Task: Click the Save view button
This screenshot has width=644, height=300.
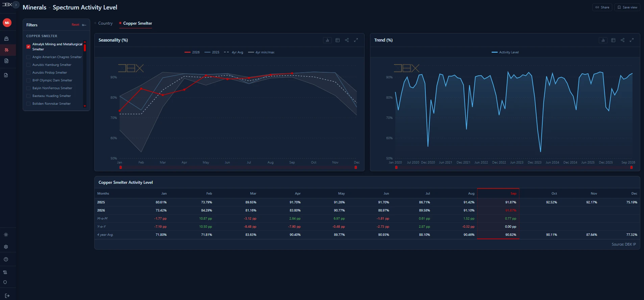Action: (627, 7)
